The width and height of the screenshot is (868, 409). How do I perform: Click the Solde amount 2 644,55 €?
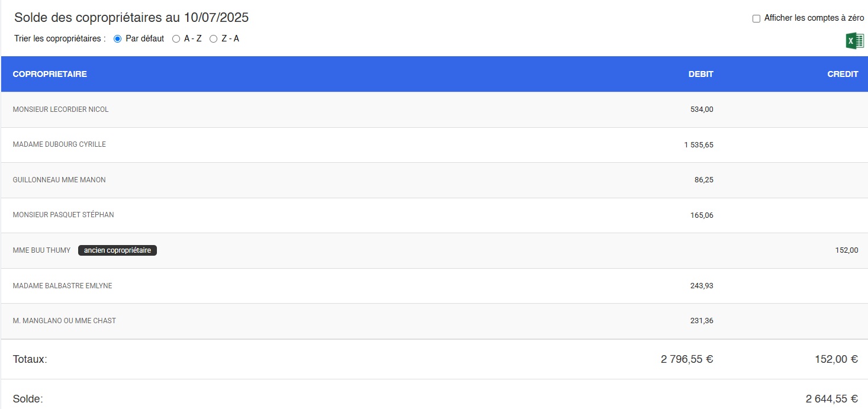coord(831,399)
